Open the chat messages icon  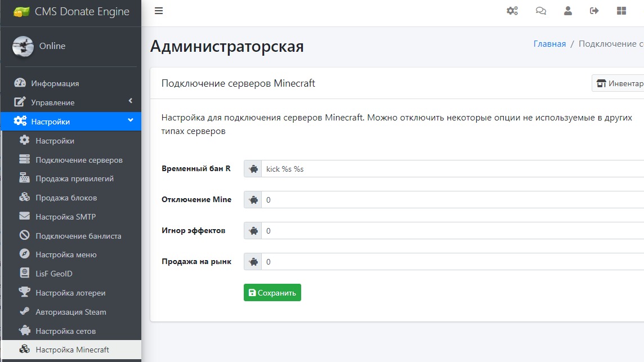[x=541, y=11]
